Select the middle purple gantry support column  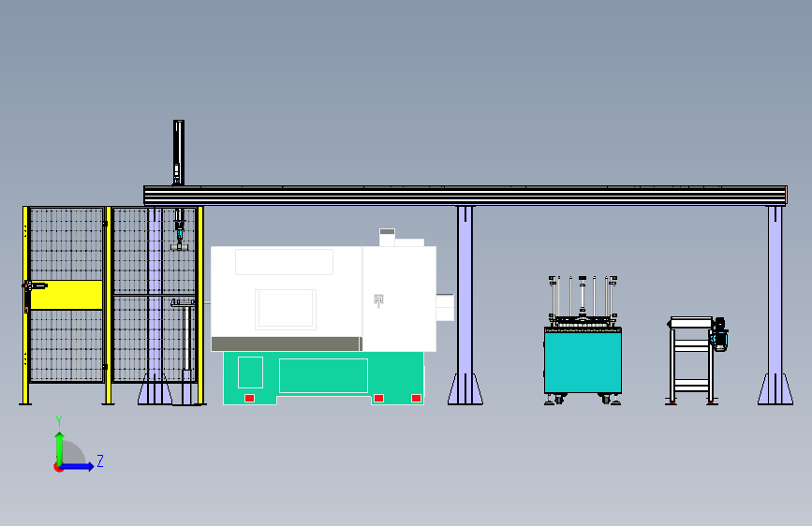[x=465, y=305]
